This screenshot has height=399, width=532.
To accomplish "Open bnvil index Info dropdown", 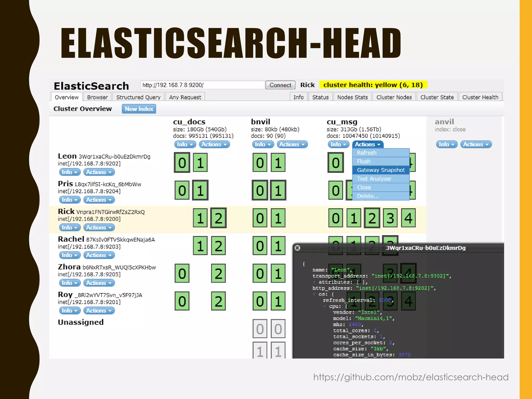I will [x=263, y=144].
